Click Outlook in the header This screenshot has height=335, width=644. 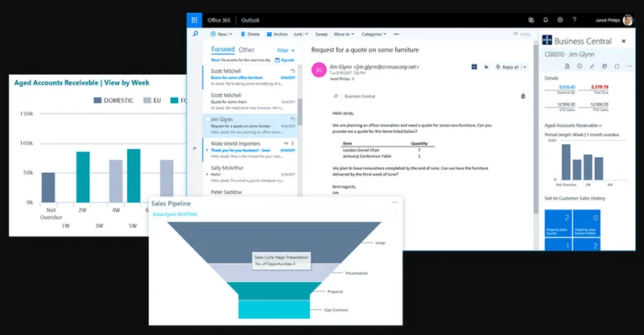pyautogui.click(x=250, y=20)
